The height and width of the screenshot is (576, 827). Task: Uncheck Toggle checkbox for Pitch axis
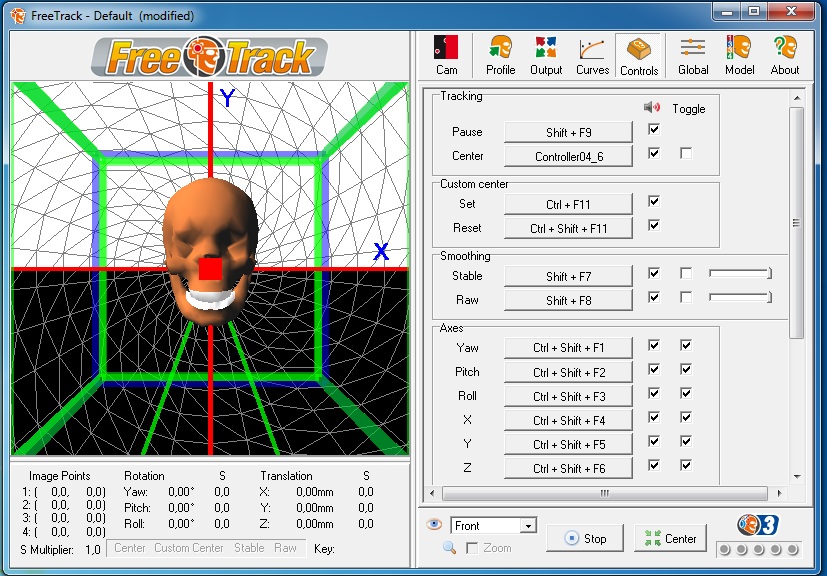pyautogui.click(x=686, y=369)
